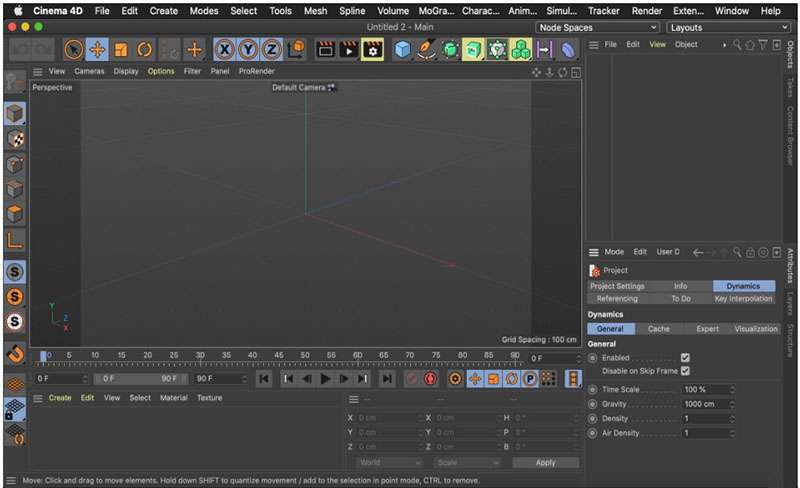Click the Cube primitive object icon
Image resolution: width=800 pixels, height=488 pixels.
pos(402,50)
